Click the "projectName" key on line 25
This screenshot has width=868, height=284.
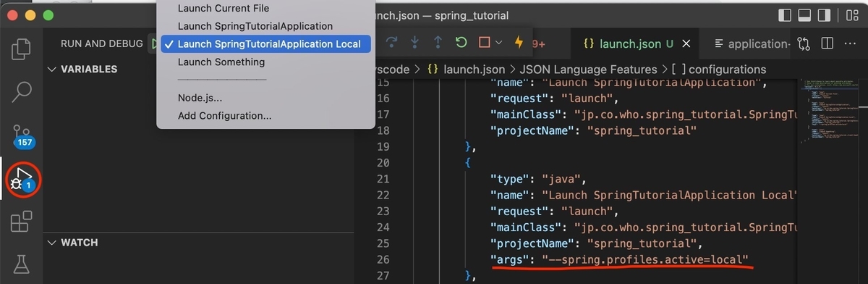tap(532, 243)
